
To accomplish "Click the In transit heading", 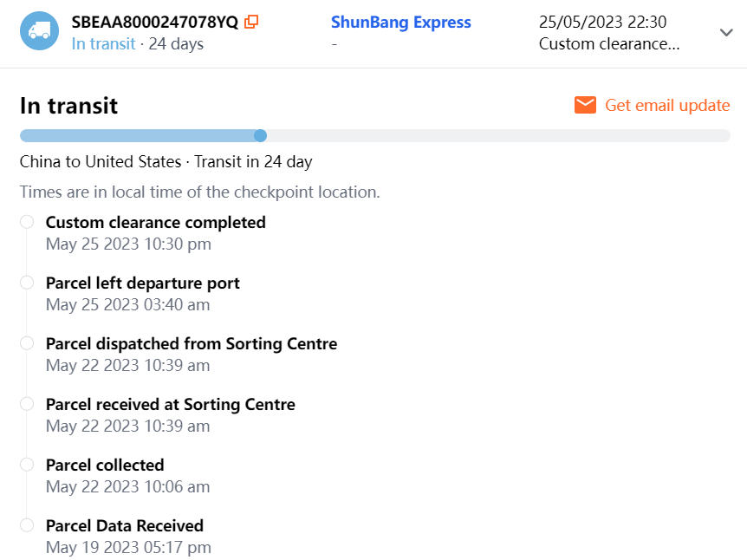I will point(68,106).
